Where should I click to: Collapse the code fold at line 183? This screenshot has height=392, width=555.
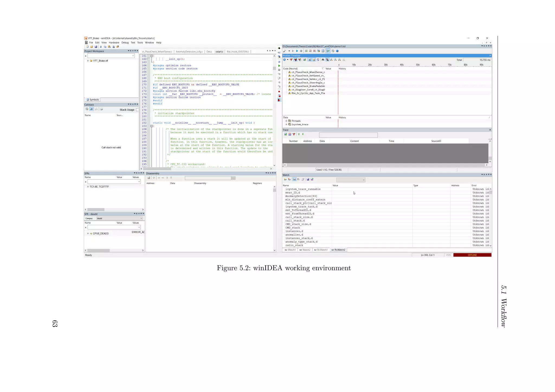click(x=151, y=126)
